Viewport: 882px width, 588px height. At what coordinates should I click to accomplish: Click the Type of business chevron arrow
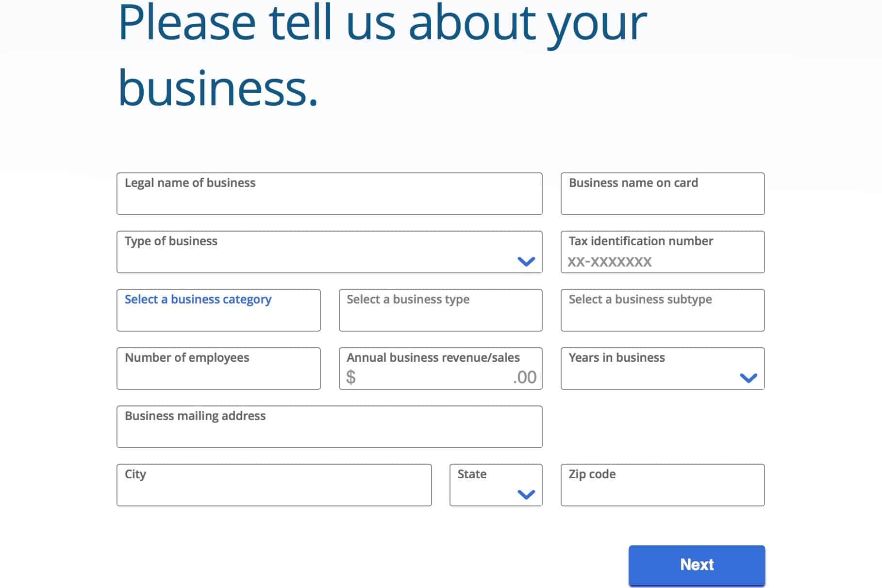coord(526,262)
